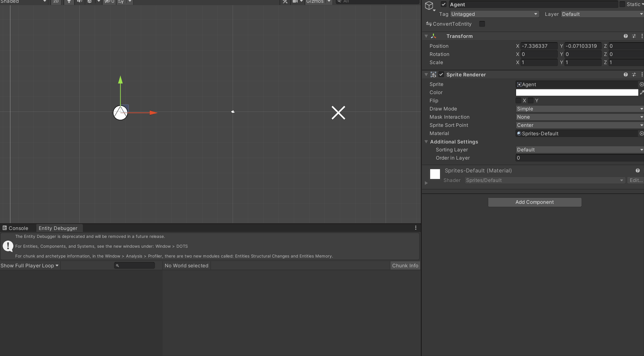
Task: Click the ConvertToEntity arrows icon
Action: click(429, 24)
